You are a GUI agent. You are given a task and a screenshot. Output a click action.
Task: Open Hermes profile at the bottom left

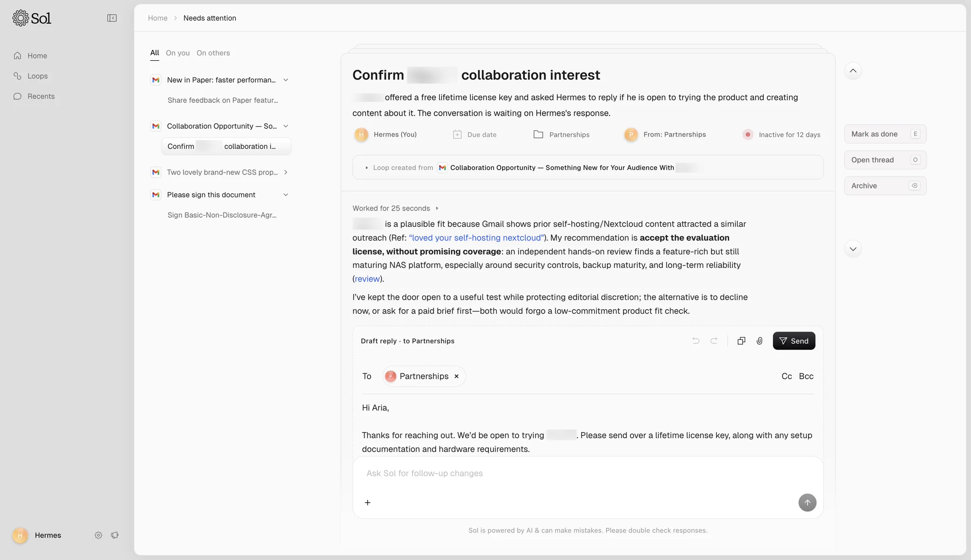(37, 535)
